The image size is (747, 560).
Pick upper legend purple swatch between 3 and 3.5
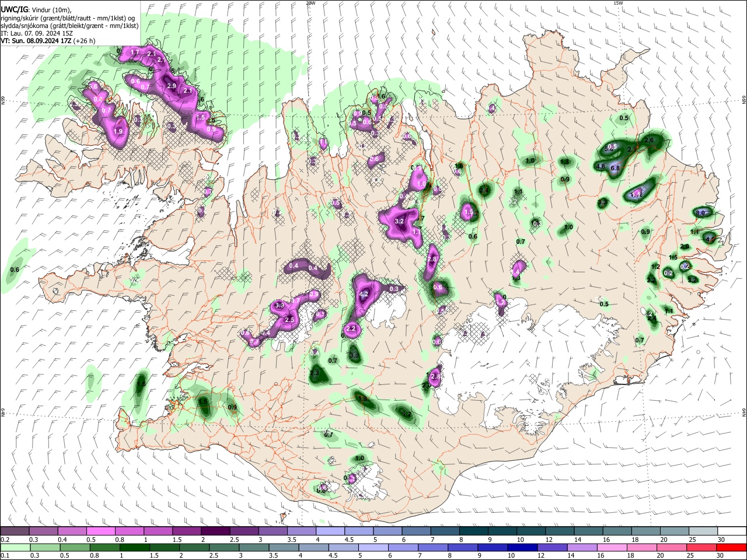(273, 531)
